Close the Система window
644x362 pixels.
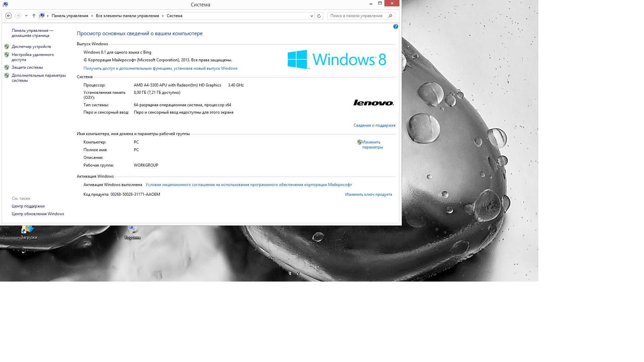pyautogui.click(x=392, y=3)
